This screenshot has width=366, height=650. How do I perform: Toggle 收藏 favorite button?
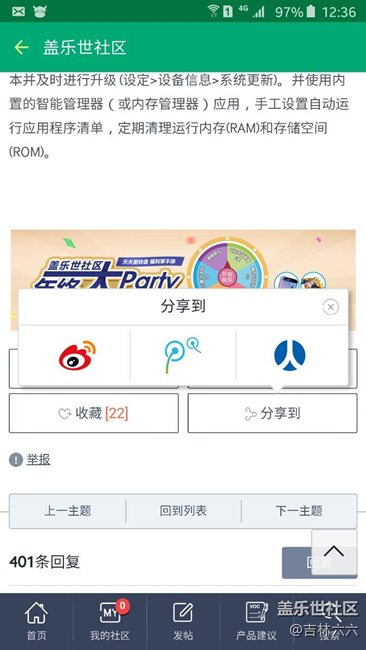[94, 413]
